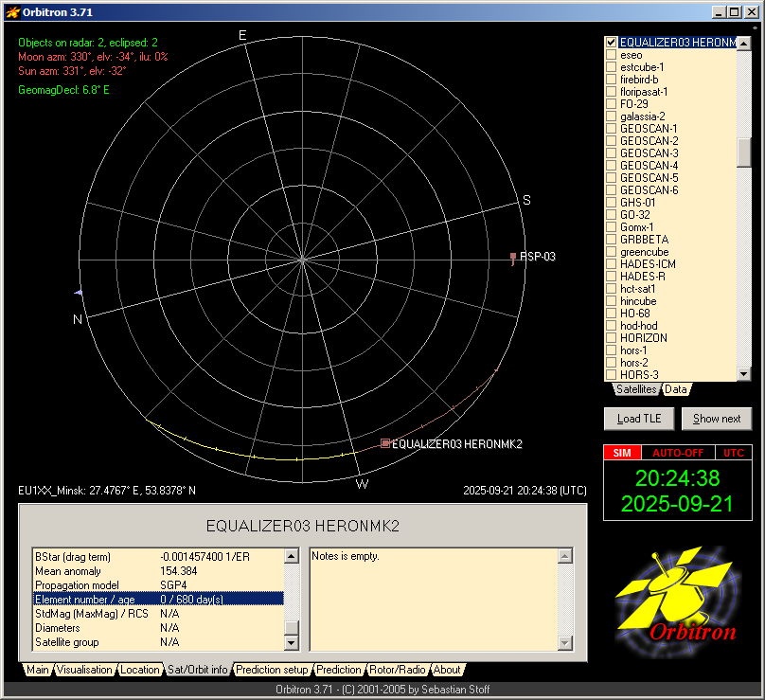Check the GEOSCAN-1 satellite checkbox

612,129
